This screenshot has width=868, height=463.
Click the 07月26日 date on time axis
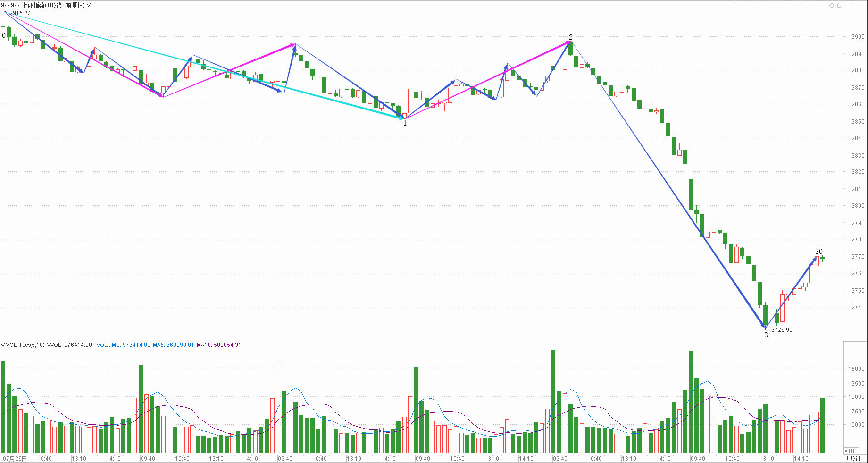click(x=15, y=459)
